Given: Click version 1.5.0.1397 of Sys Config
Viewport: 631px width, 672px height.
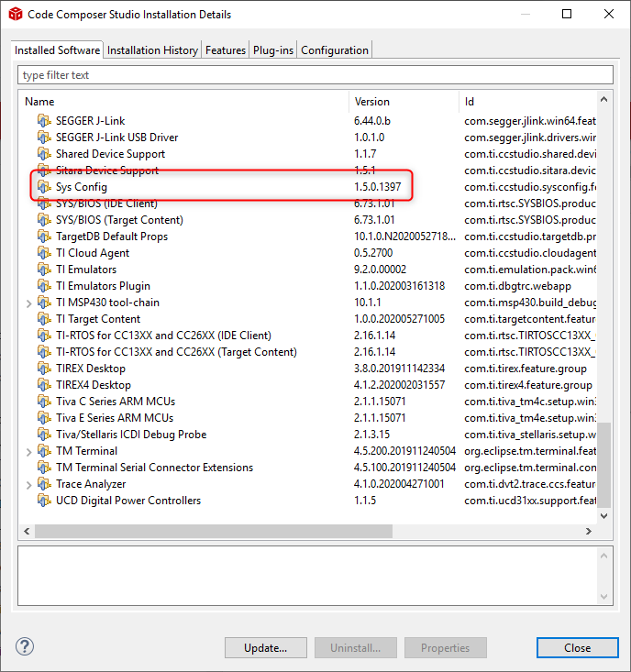Looking at the screenshot, I should point(378,187).
